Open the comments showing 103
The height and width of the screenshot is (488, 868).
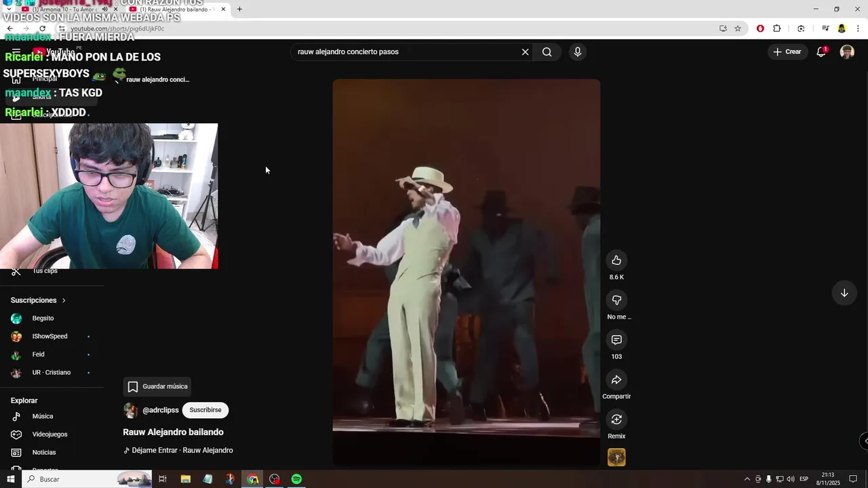point(616,340)
